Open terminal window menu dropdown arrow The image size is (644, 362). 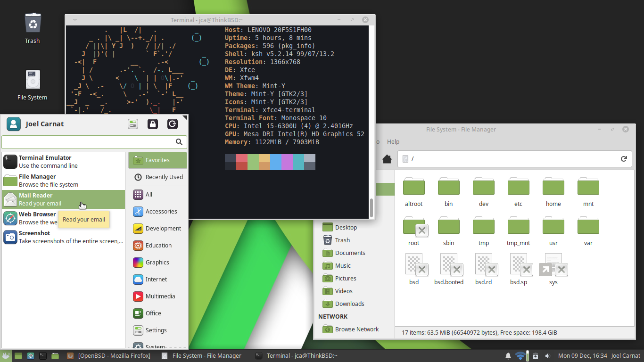[74, 20]
